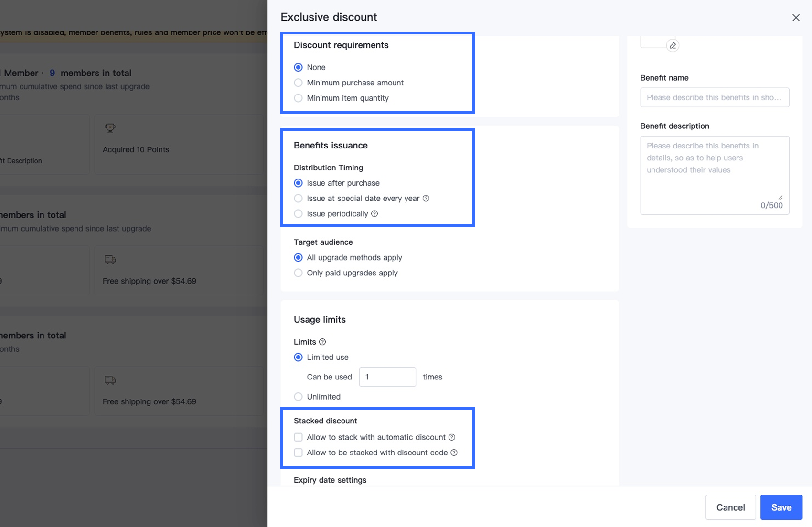Click the Benefit name input field
The image size is (812, 527).
point(714,97)
